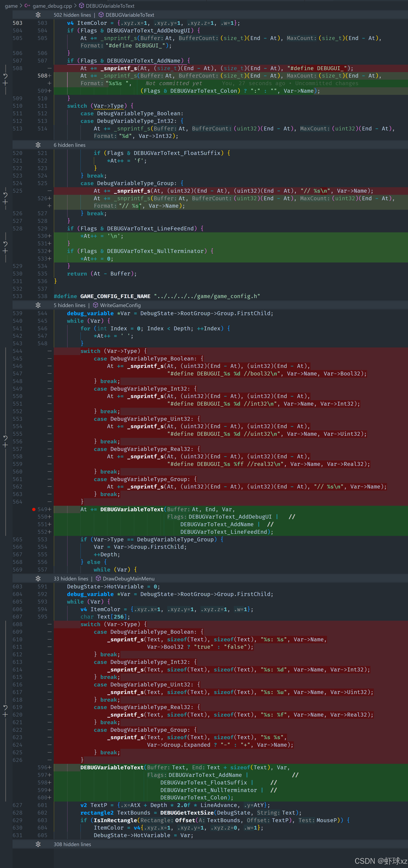Viewport: 408px width, 868px height.
Task: Show the 5 hidden lines above WriteGameConfig
Action: click(x=38, y=305)
